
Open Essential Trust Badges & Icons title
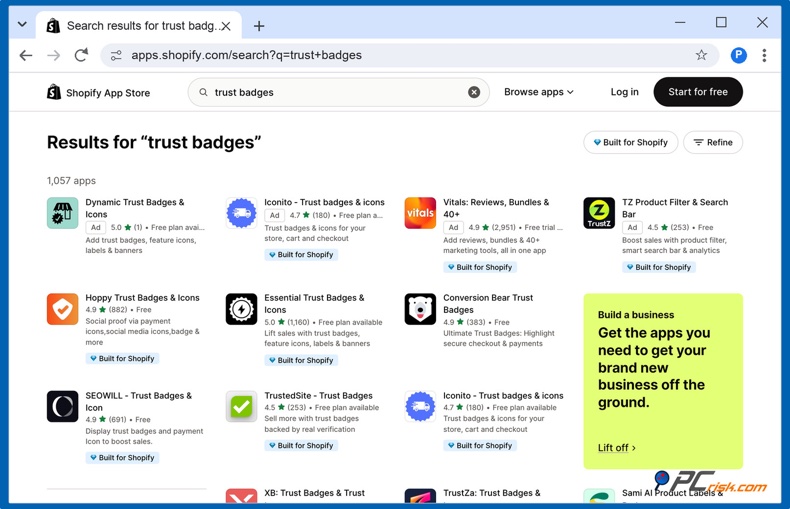point(314,304)
